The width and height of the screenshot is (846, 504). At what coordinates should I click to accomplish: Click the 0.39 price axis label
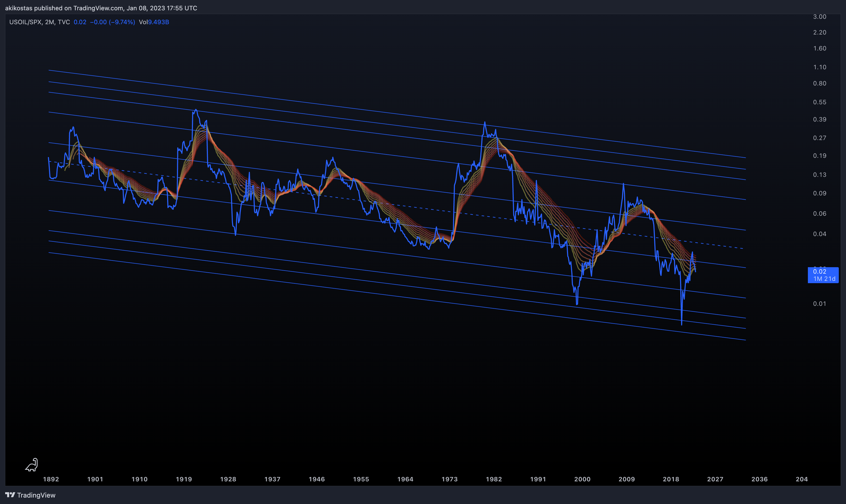click(x=819, y=119)
